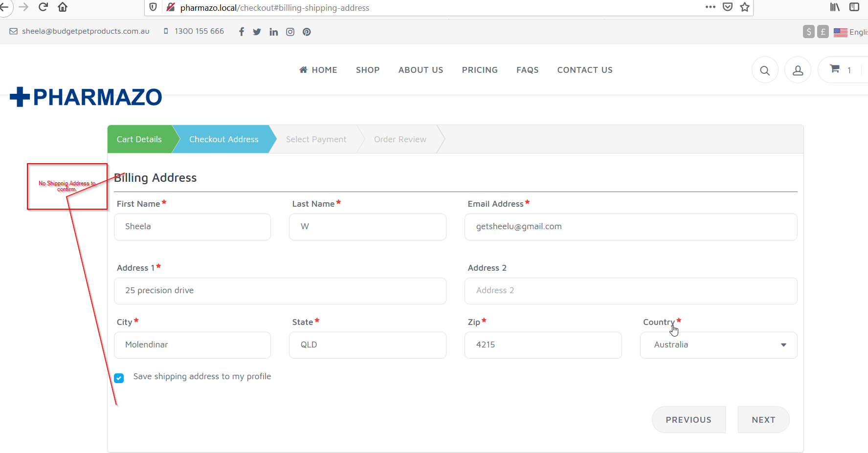Go to browser home page icon
Image resolution: width=868 pixels, height=453 pixels.
pos(63,7)
